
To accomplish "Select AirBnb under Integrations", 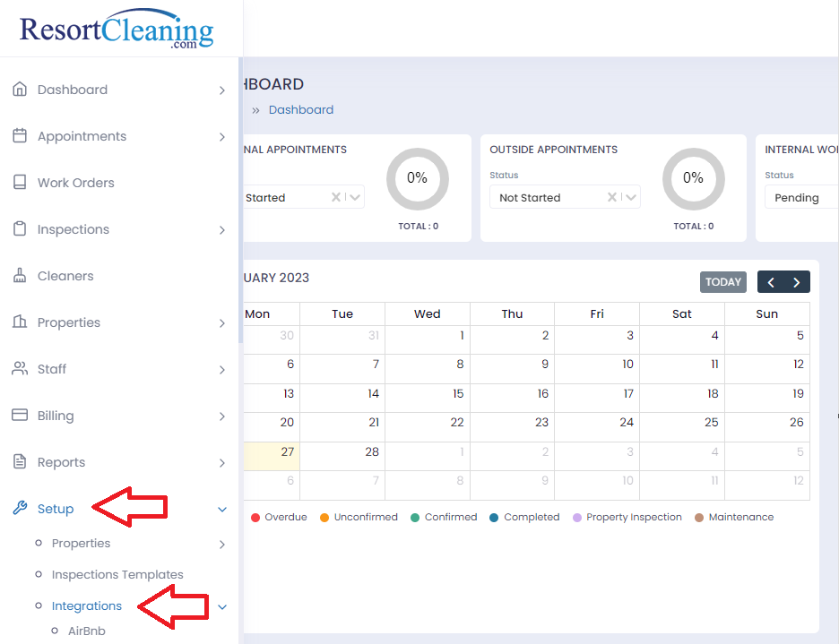I will [85, 631].
